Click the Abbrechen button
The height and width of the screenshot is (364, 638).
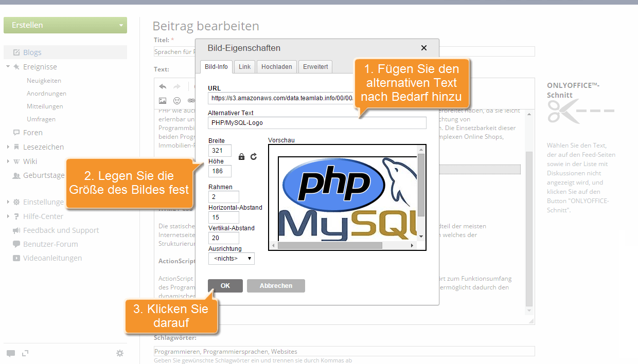[276, 286]
